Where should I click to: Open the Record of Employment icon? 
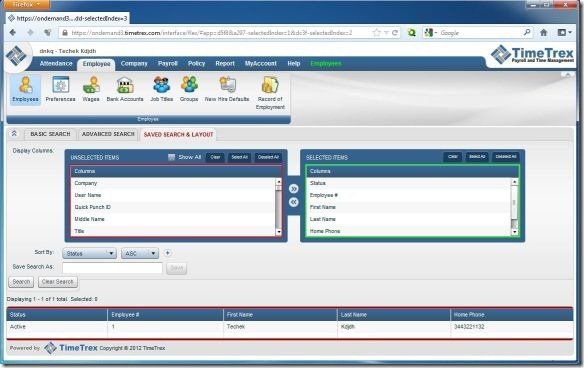(270, 93)
